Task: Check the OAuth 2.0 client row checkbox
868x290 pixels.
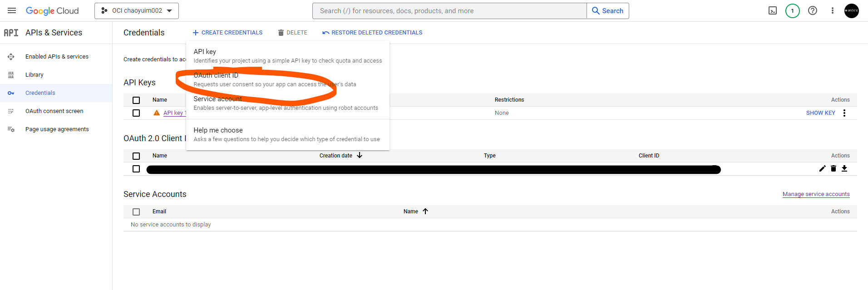Action: [136, 169]
